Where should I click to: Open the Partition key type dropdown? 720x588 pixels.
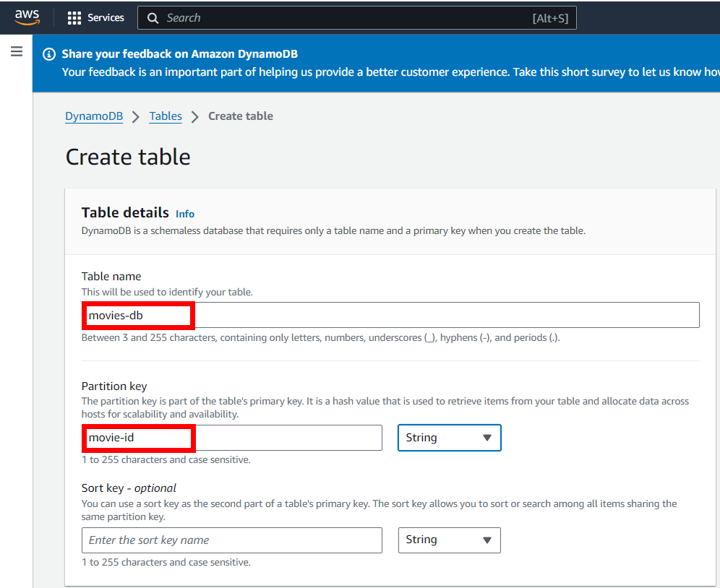point(449,438)
